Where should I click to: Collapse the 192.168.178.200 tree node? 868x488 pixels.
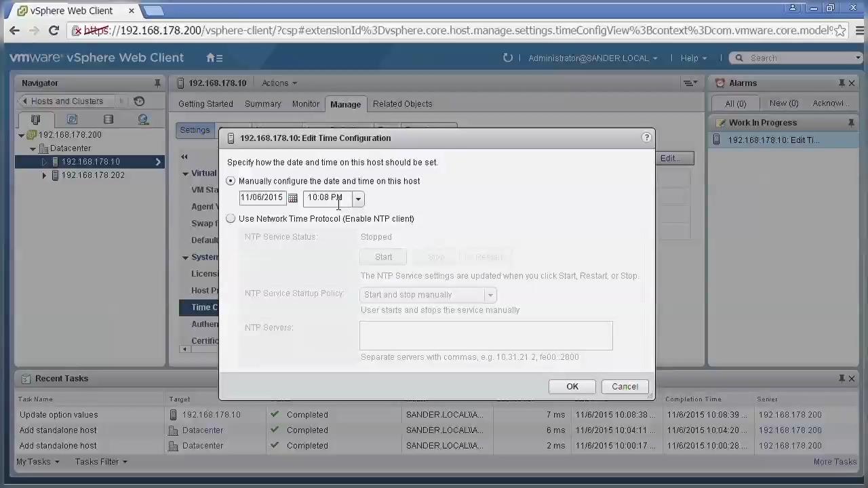(21, 135)
